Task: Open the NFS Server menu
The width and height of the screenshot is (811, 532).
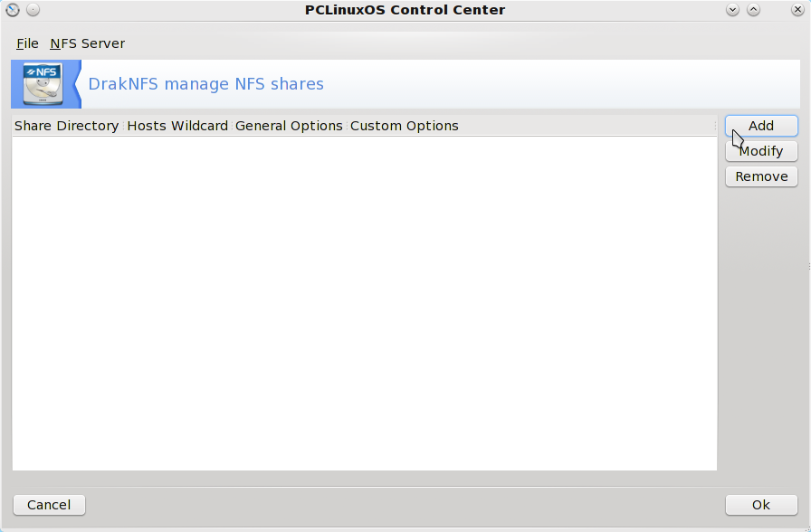Action: (88, 43)
